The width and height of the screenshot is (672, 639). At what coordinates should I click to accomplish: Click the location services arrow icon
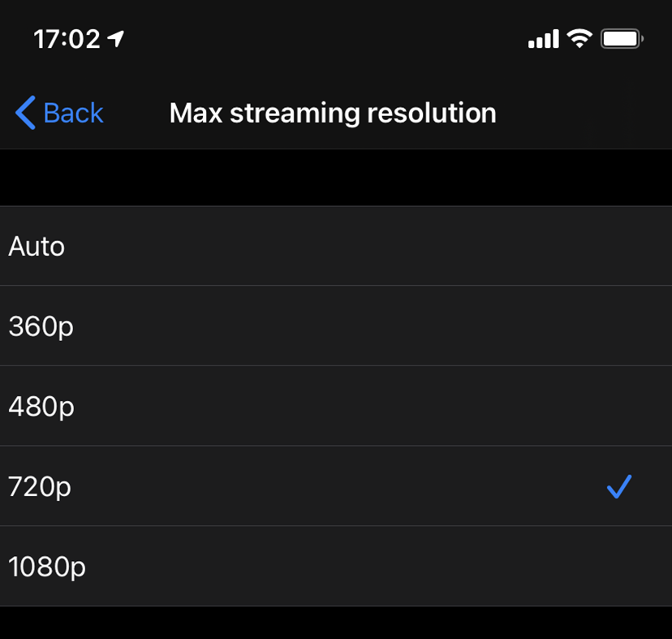(x=117, y=38)
